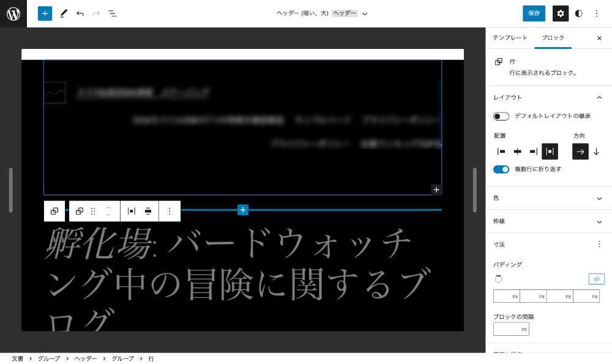Justify items right
Screen dimensions: 612x364
[x=534, y=151]
